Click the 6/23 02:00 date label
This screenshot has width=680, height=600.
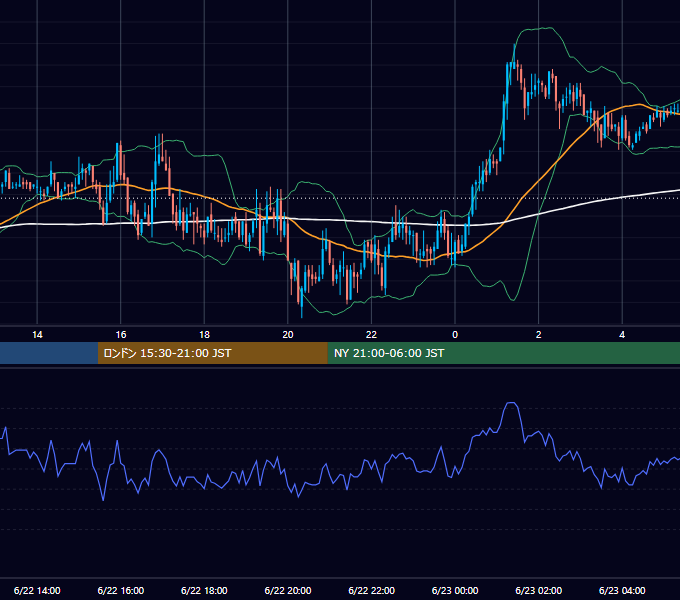tap(539, 590)
